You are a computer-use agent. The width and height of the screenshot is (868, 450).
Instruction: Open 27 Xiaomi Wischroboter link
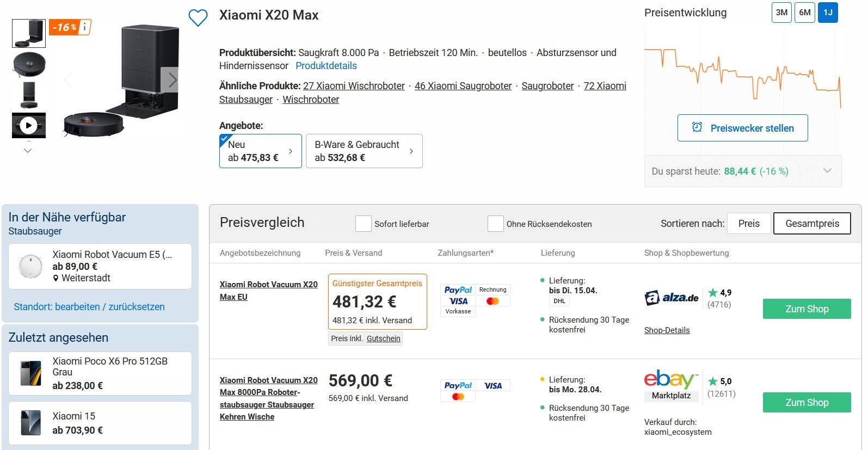click(354, 86)
